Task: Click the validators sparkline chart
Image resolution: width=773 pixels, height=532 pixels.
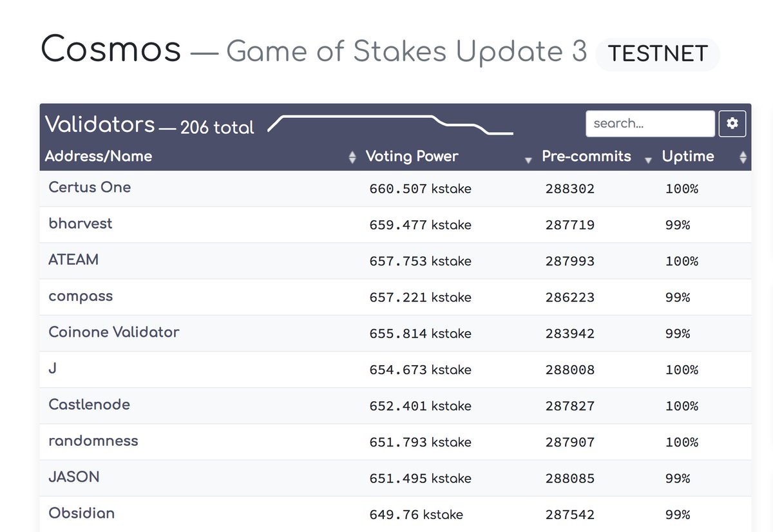Action: click(x=390, y=124)
